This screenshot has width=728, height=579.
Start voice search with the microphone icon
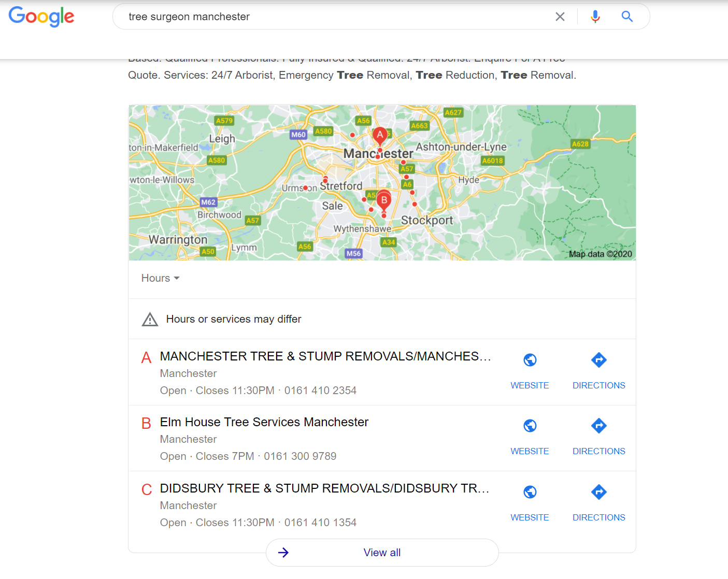595,17
